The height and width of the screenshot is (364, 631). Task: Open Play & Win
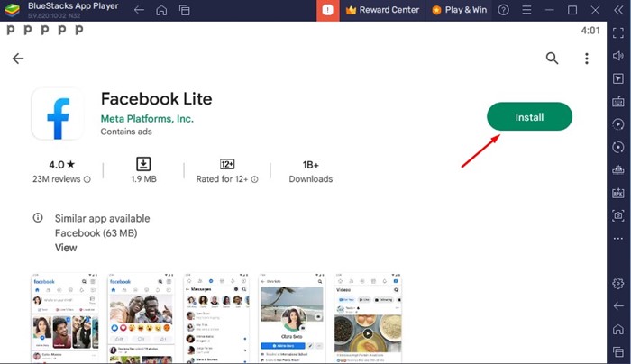pyautogui.click(x=459, y=10)
